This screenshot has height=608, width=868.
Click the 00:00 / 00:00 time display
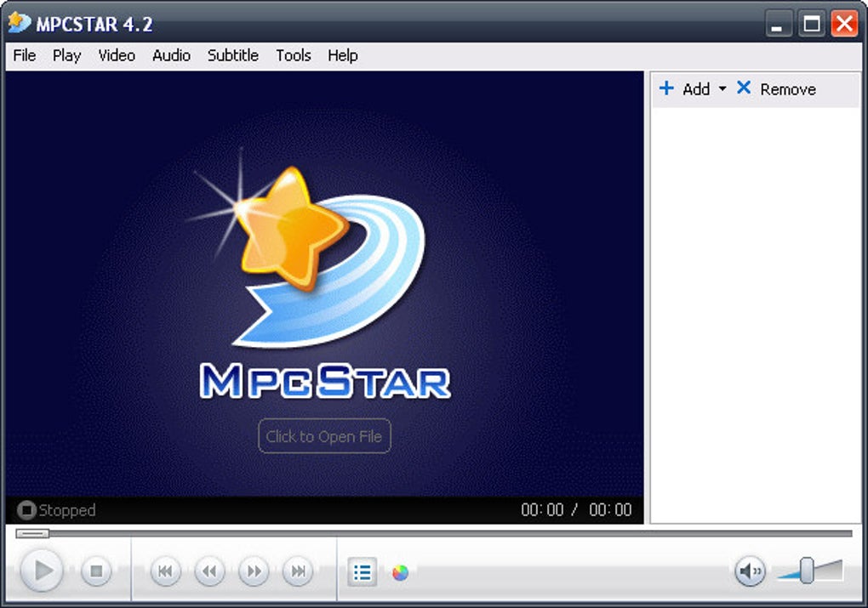tap(576, 509)
